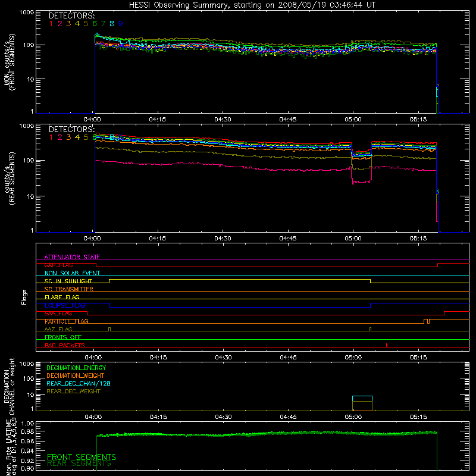This screenshot has height=476, width=476.
Task: Click the ECLIPSE_FLAG label
Action: pos(65,305)
